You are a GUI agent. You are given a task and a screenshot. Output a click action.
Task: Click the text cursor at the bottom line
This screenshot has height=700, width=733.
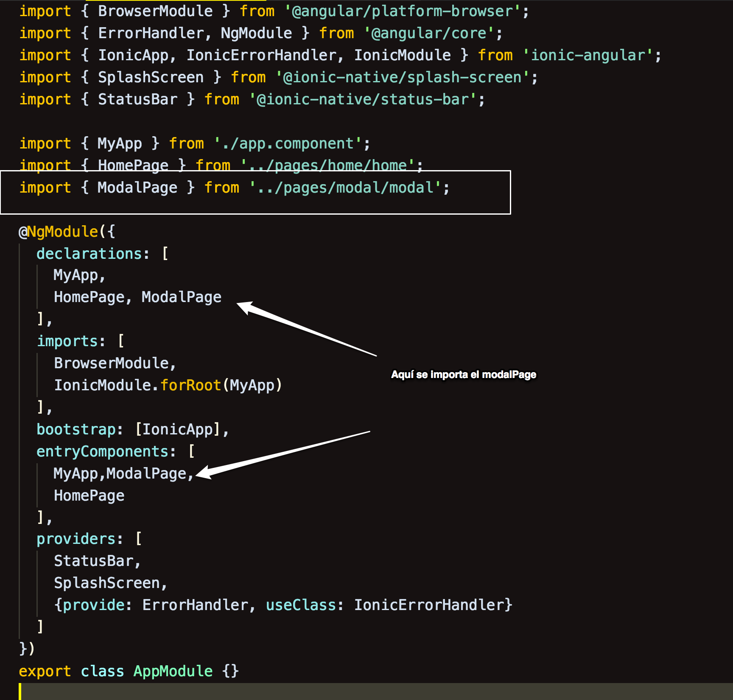point(20,692)
